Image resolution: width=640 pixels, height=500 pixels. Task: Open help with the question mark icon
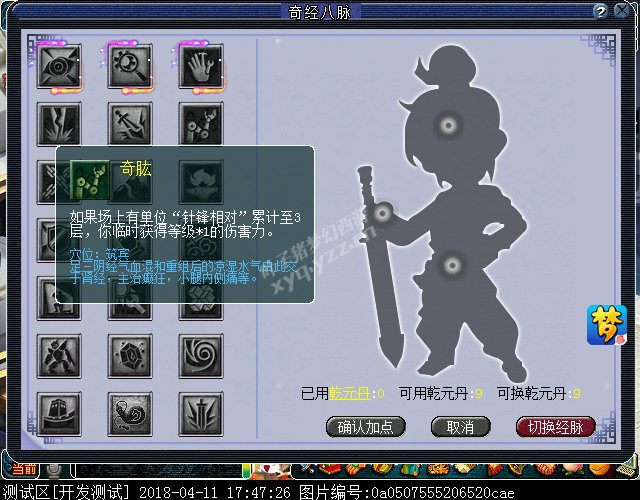click(x=600, y=11)
